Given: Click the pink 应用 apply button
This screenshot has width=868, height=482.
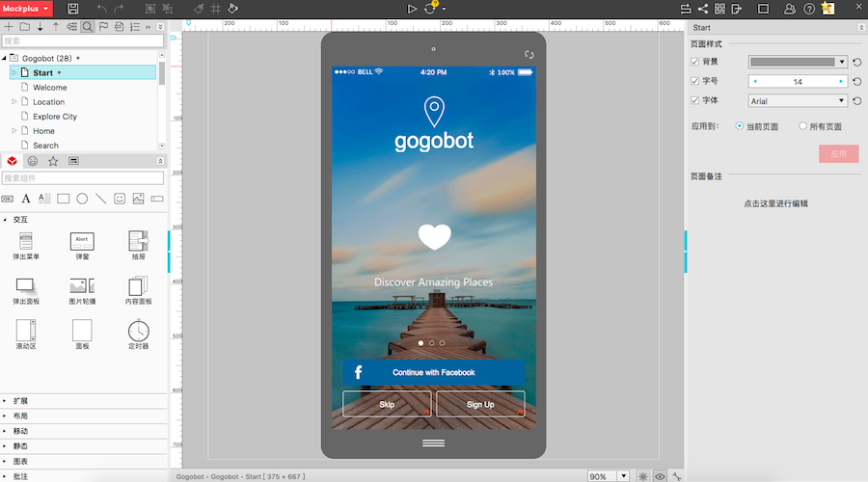Looking at the screenshot, I should click(839, 154).
